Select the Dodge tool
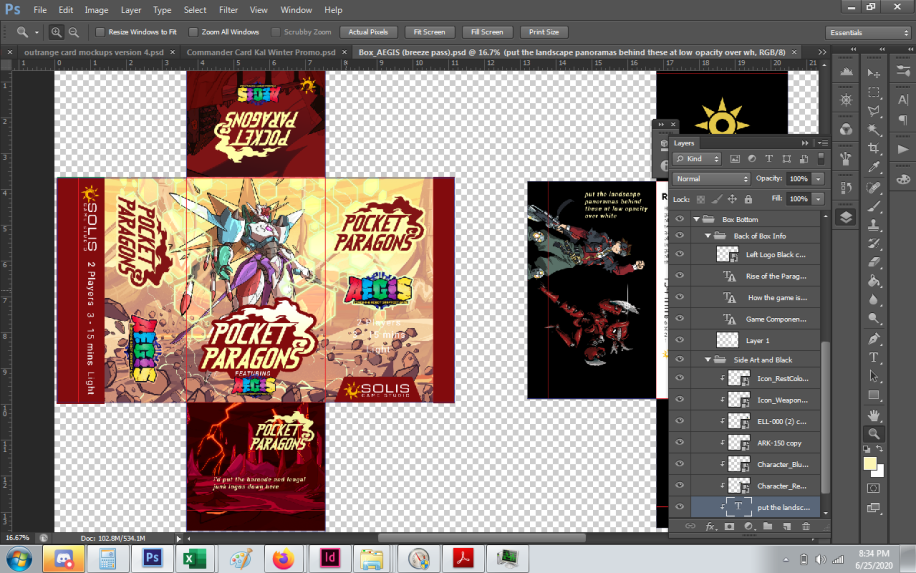This screenshot has height=573, width=916. (x=873, y=319)
